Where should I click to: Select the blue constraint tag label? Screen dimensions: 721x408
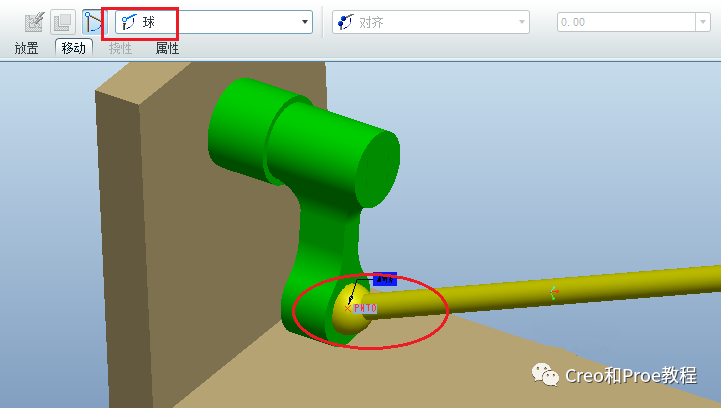385,279
